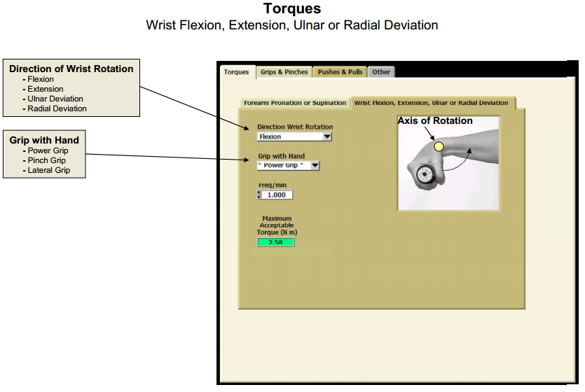
Task: Expand the Grip with Hand dropdown arrow
Action: 315,166
